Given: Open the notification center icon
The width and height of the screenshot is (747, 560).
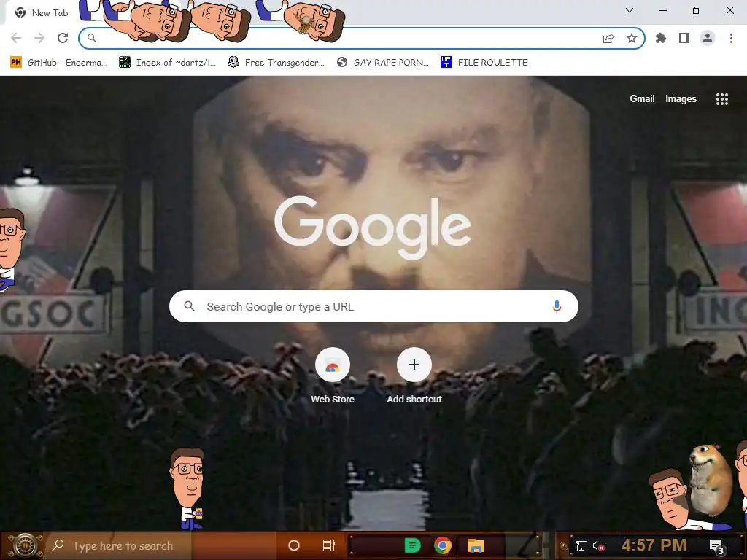Looking at the screenshot, I should [x=716, y=546].
